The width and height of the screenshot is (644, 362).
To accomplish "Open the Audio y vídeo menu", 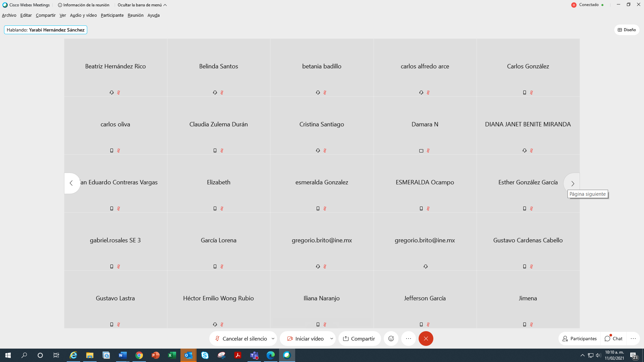I will pos(83,15).
